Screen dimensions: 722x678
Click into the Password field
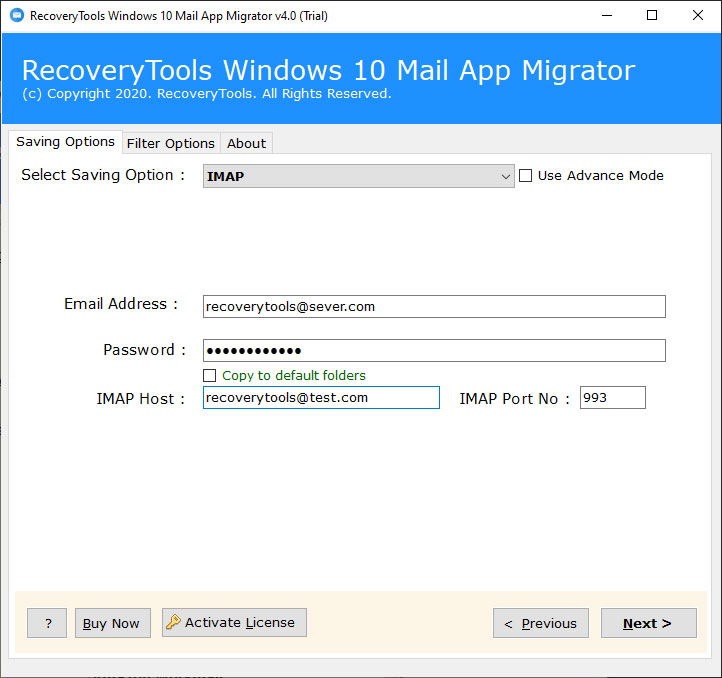coord(434,351)
